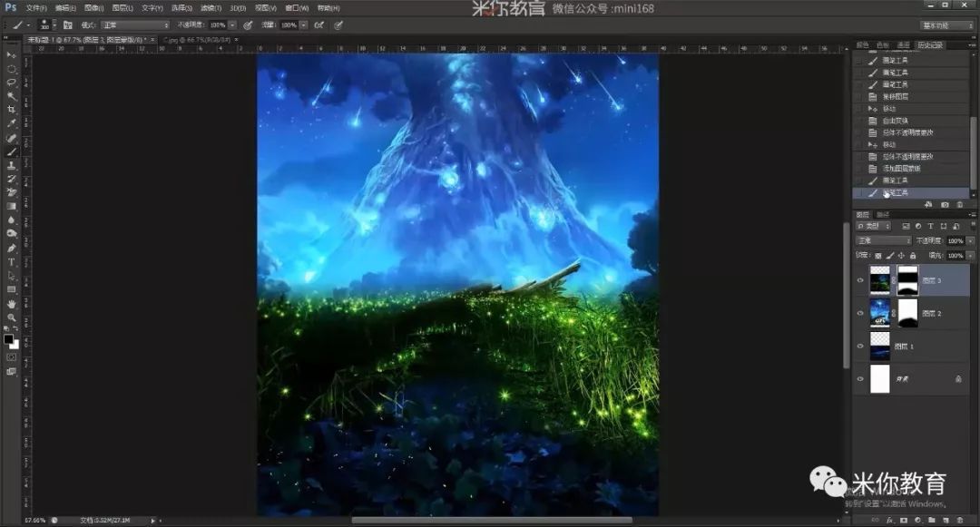Delete the selected layer
This screenshot has height=527, width=980.
coord(960,520)
